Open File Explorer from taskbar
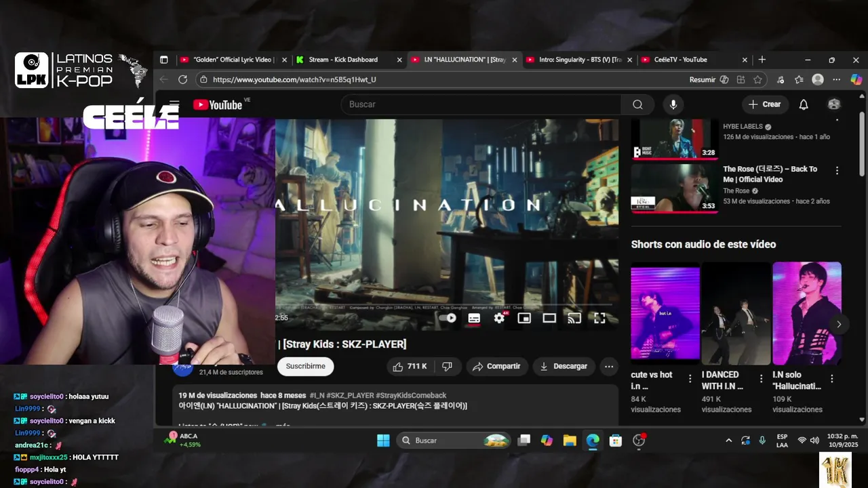 (x=570, y=441)
